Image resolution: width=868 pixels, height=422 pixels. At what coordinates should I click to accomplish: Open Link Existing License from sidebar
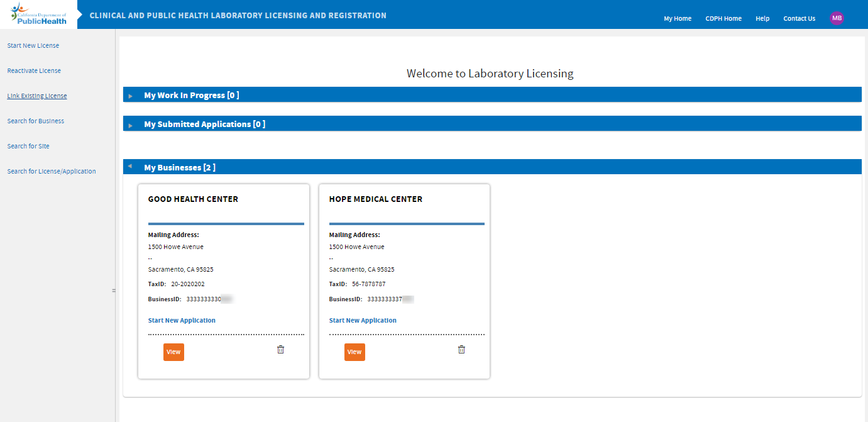(x=36, y=96)
